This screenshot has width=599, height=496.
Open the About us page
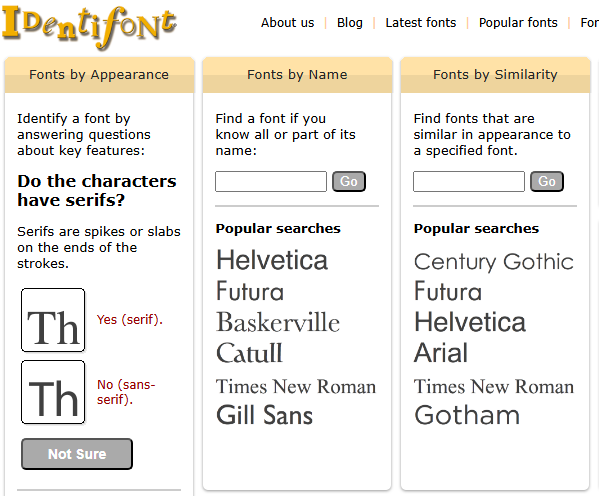[287, 23]
